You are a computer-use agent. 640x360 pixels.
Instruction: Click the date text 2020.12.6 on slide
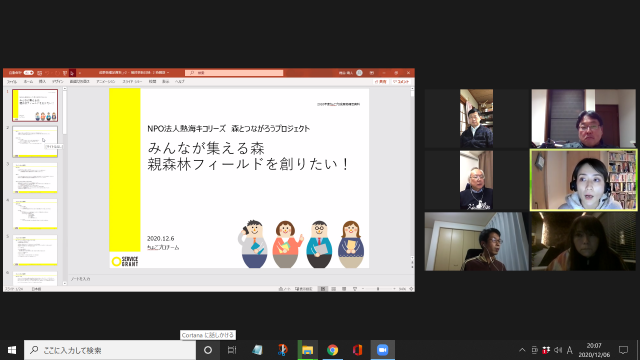(x=160, y=238)
